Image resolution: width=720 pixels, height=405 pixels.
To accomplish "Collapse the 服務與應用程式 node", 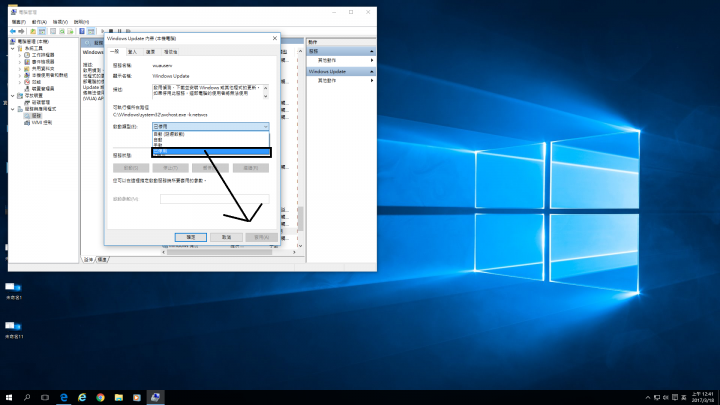I will pyautogui.click(x=13, y=109).
